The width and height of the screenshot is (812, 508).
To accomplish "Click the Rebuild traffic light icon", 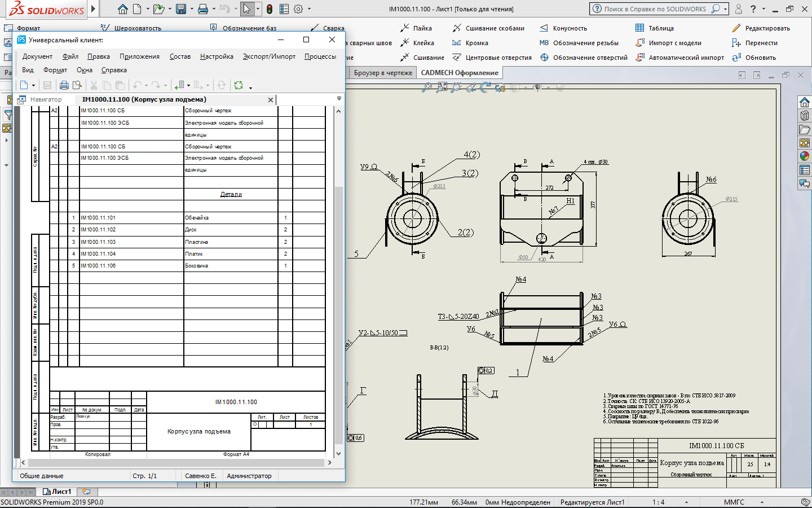I will [270, 9].
